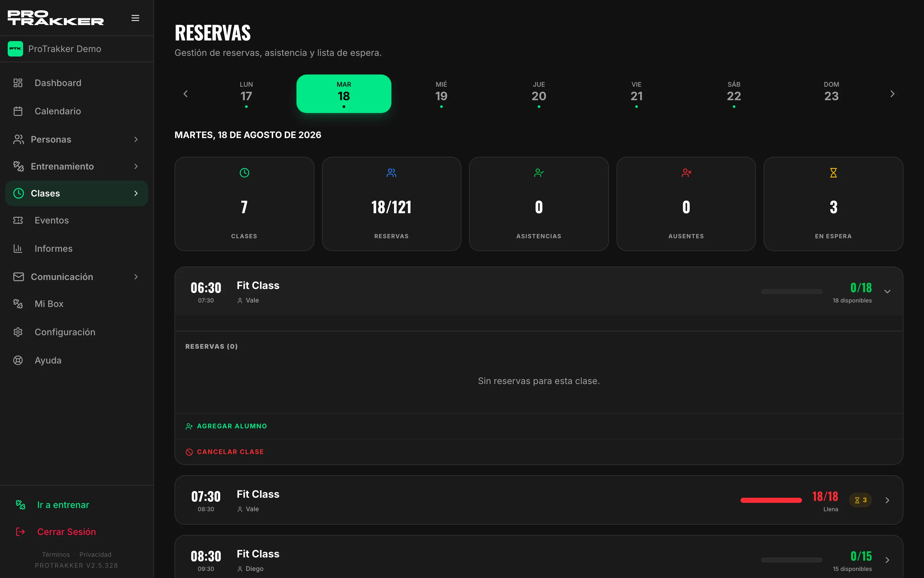Expand the 08:30 Fit Class with Diego
The image size is (924, 578).
[x=887, y=560]
